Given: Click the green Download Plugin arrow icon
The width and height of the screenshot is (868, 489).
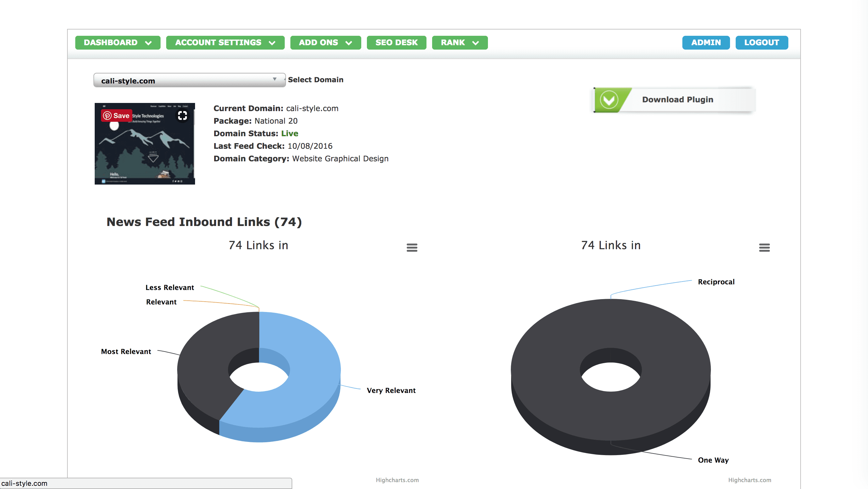Looking at the screenshot, I should [x=609, y=100].
